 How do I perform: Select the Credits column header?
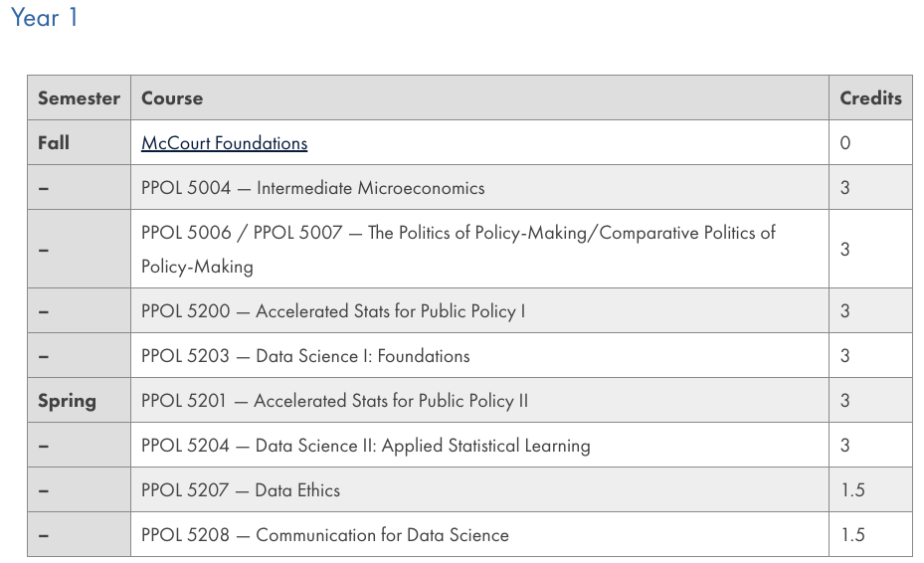[x=870, y=97]
